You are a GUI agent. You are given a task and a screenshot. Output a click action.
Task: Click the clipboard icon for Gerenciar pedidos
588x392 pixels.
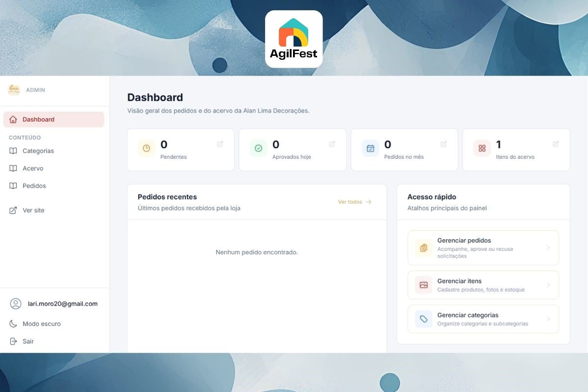[424, 248]
